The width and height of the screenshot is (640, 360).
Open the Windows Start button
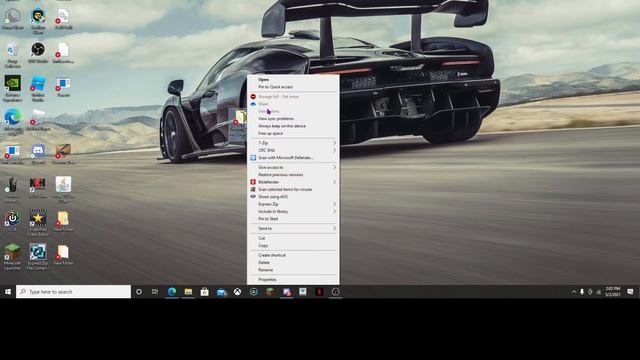point(8,291)
